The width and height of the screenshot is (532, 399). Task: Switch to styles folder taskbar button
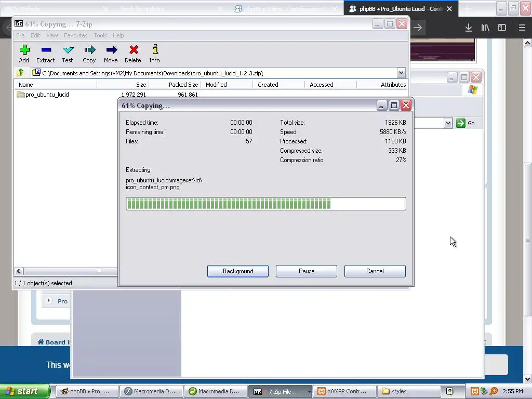(x=409, y=391)
